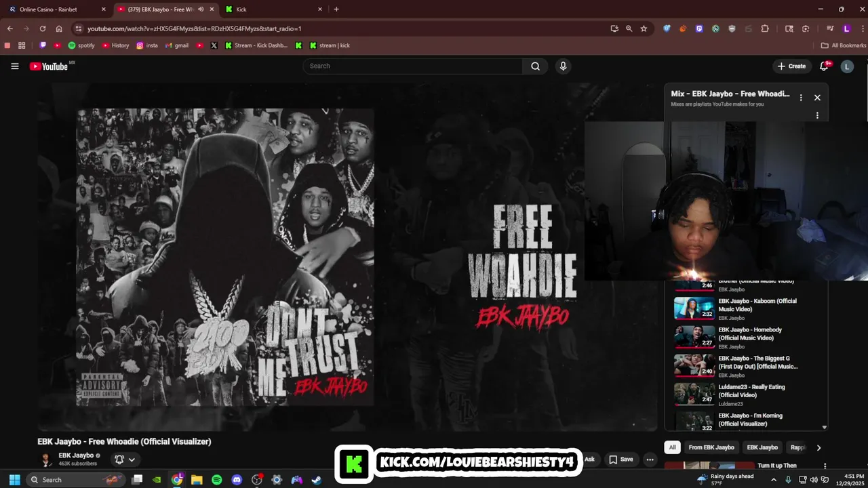Start voice search with the microphone icon
This screenshot has width=868, height=488.
click(x=563, y=66)
